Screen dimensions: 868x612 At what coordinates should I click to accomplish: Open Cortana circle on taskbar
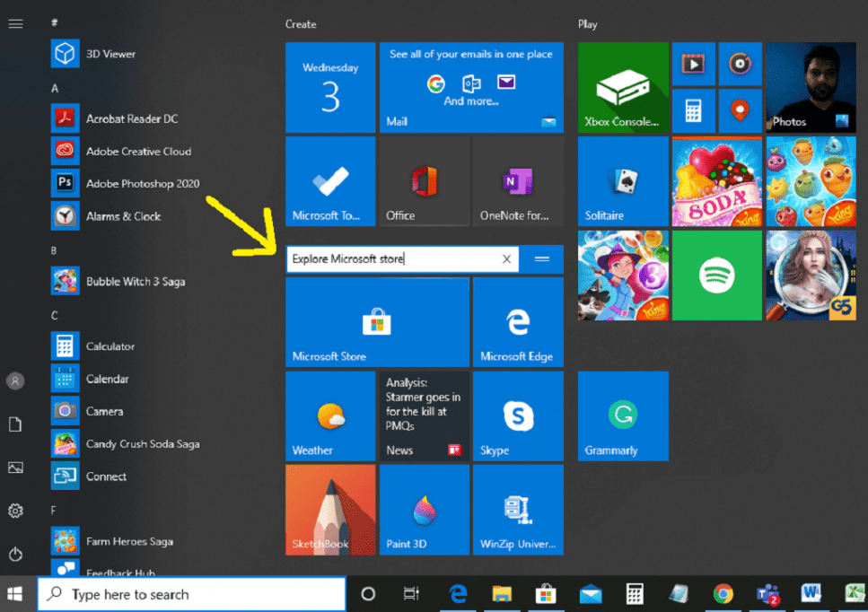pos(368,594)
